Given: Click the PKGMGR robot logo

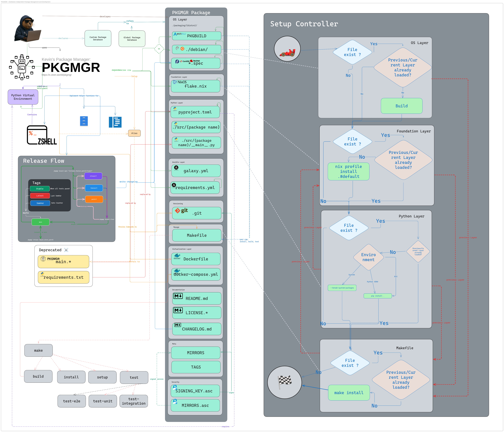Looking at the screenshot, I should [21, 67].
